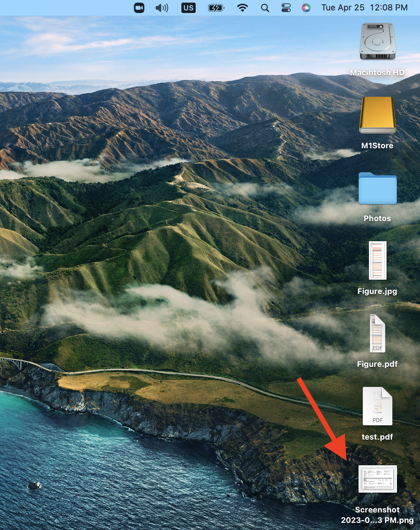Open the US input source menu
Viewport: 420px width, 530px height.
(189, 7)
